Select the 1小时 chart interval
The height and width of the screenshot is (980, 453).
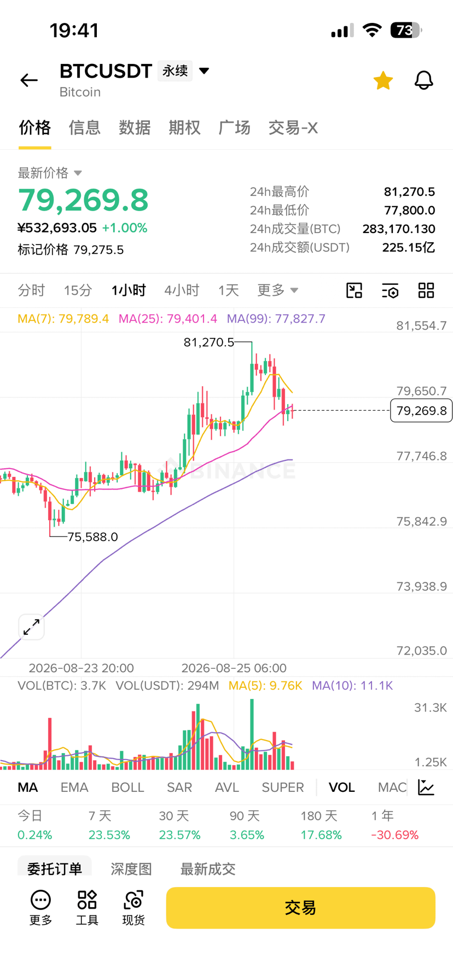coord(129,290)
